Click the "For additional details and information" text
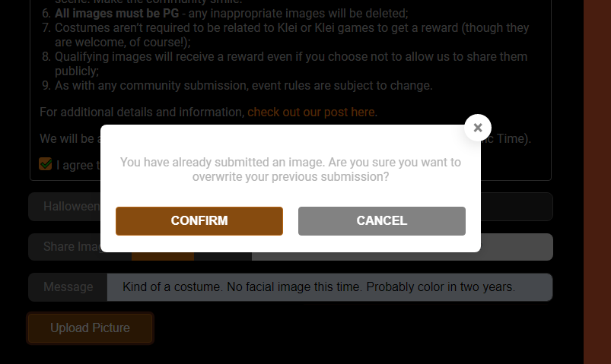This screenshot has width=611, height=364. pos(142,112)
